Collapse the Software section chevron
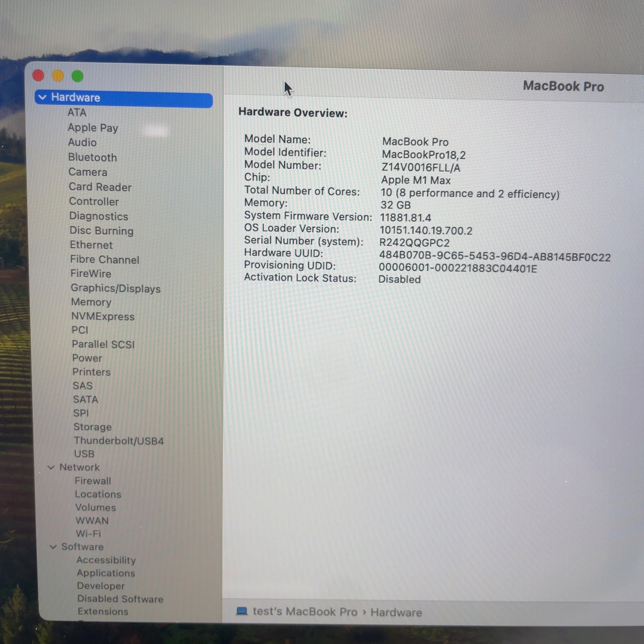This screenshot has width=644, height=644. pyautogui.click(x=53, y=547)
